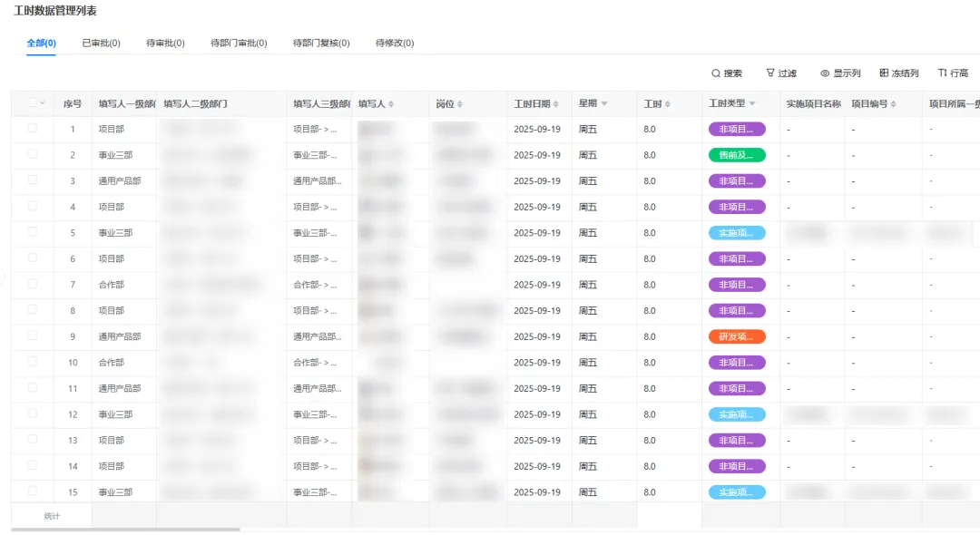Click the horizontal scrollbar below the table

tap(127, 529)
